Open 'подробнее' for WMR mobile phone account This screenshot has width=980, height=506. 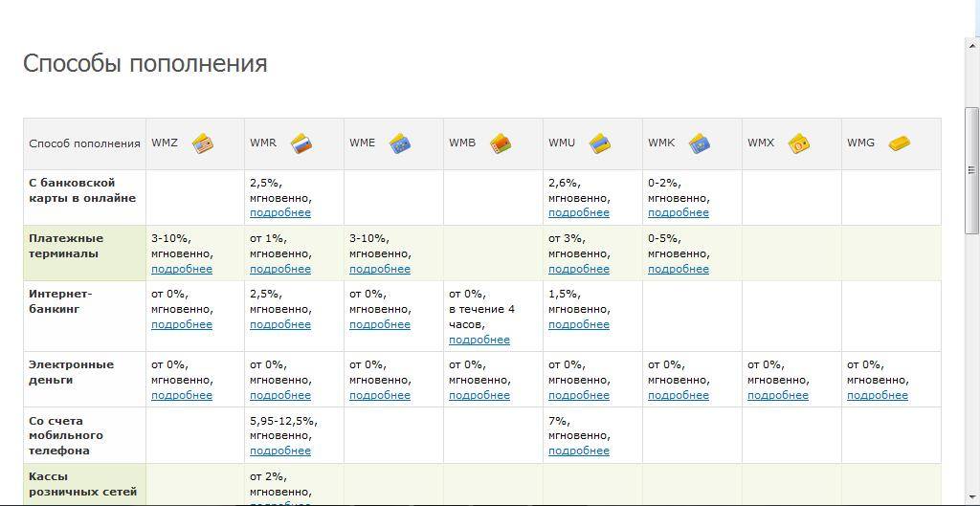point(280,451)
